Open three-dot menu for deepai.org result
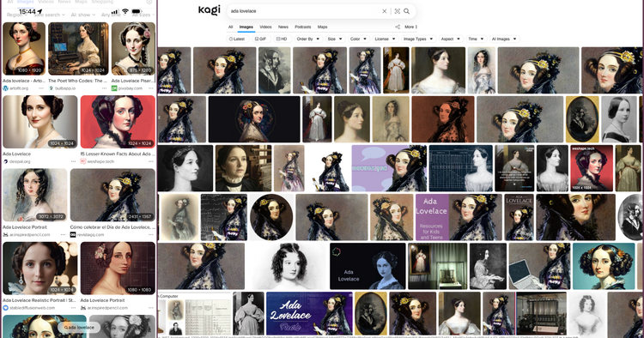The height and width of the screenshot is (338, 644). pos(73,161)
